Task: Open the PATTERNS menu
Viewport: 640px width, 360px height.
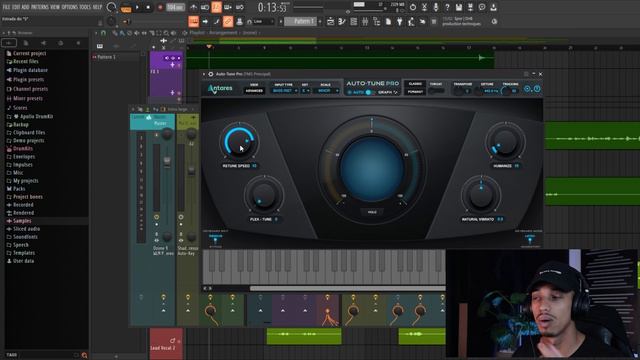Action: click(x=40, y=7)
